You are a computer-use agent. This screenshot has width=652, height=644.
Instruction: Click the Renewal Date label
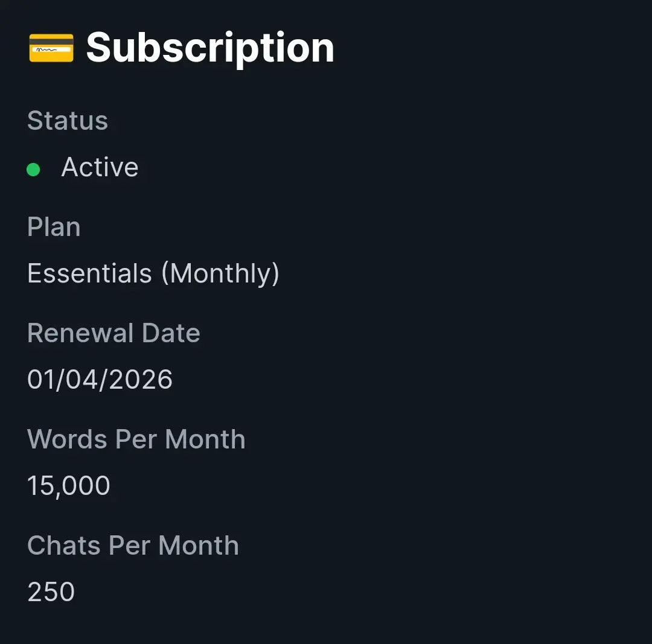pyautogui.click(x=113, y=333)
